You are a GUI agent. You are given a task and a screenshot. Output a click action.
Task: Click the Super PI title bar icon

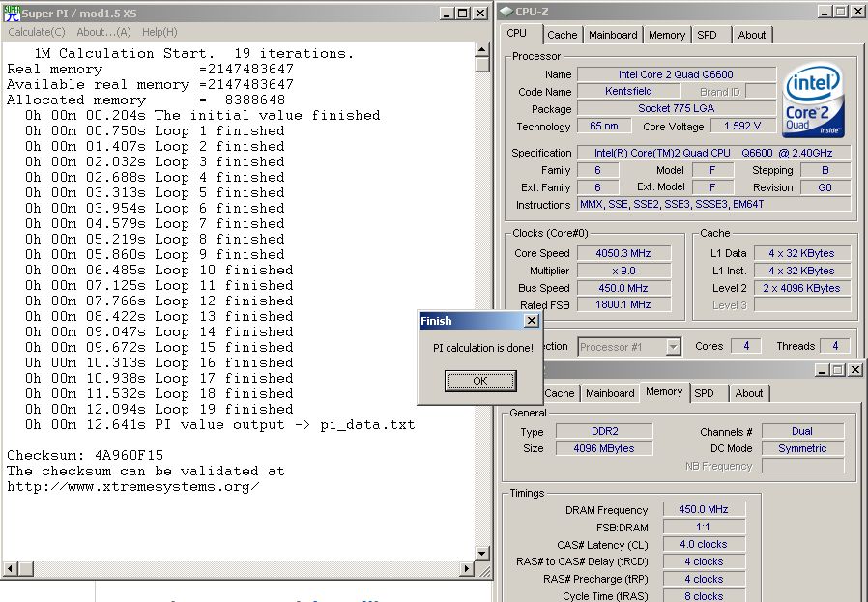pyautogui.click(x=12, y=13)
